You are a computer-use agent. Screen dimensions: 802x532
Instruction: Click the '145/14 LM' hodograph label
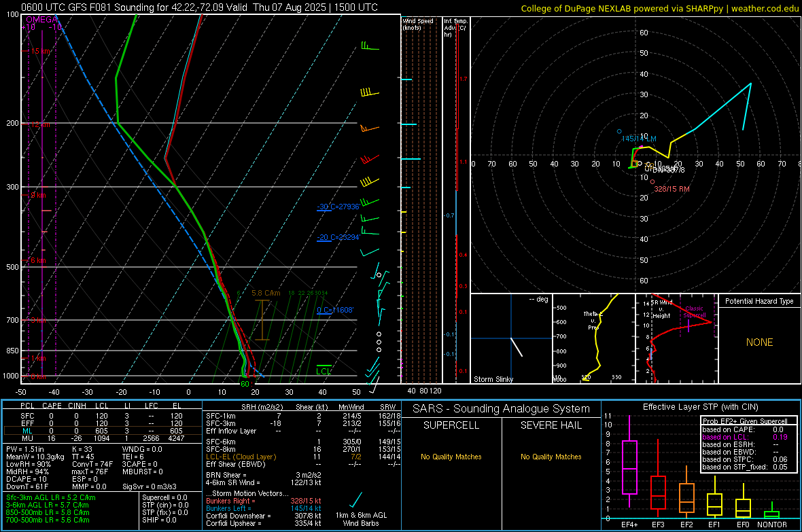(639, 139)
